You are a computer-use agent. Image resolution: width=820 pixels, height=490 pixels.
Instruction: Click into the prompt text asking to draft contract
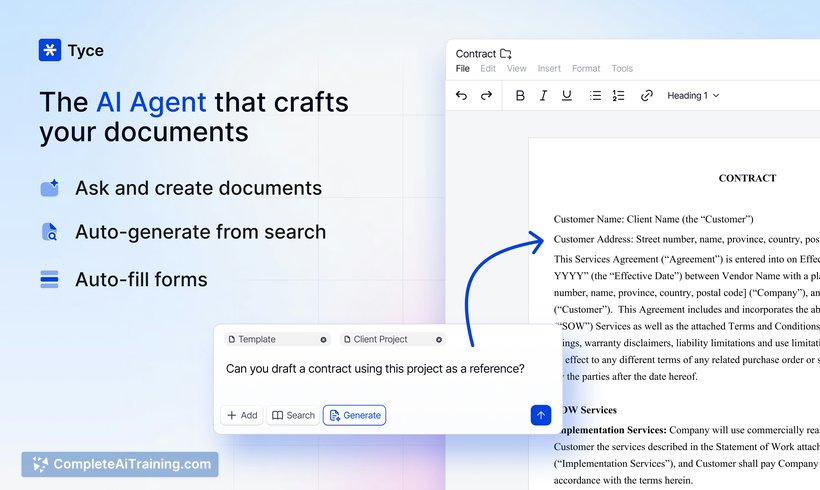point(375,369)
